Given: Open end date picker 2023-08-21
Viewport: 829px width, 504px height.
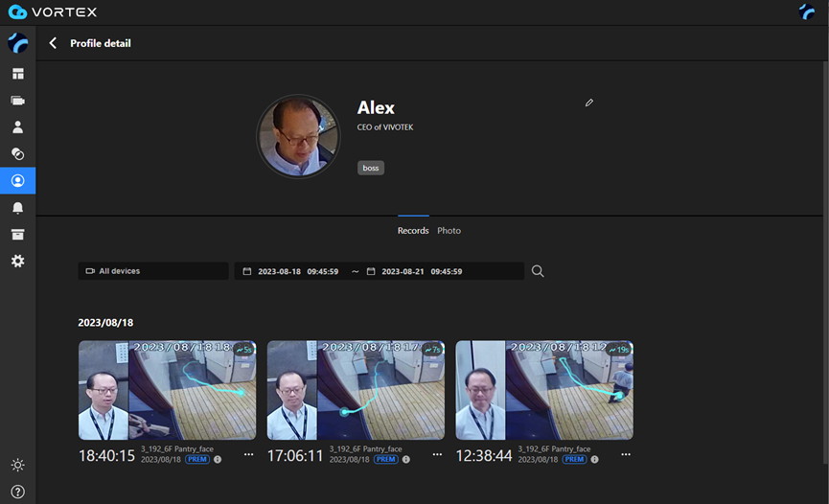Looking at the screenshot, I should tap(422, 271).
